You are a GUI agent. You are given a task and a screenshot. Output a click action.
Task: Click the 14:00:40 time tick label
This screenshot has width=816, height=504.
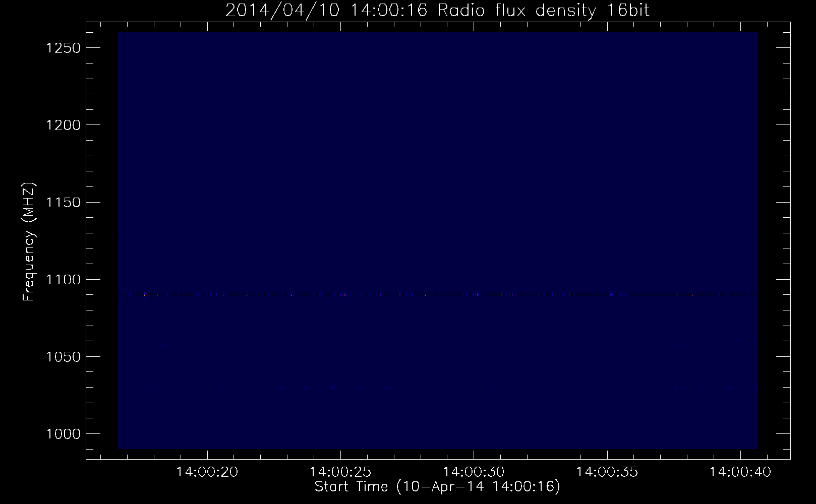tap(740, 472)
